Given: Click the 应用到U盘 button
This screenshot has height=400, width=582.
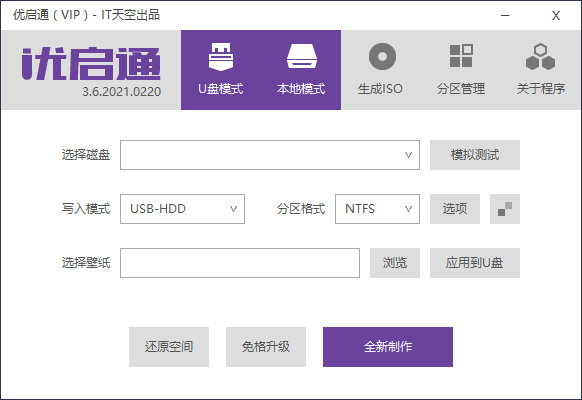Looking at the screenshot, I should (x=475, y=263).
